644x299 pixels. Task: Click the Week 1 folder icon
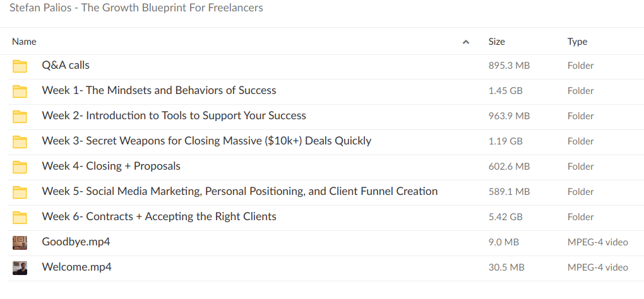pos(20,91)
